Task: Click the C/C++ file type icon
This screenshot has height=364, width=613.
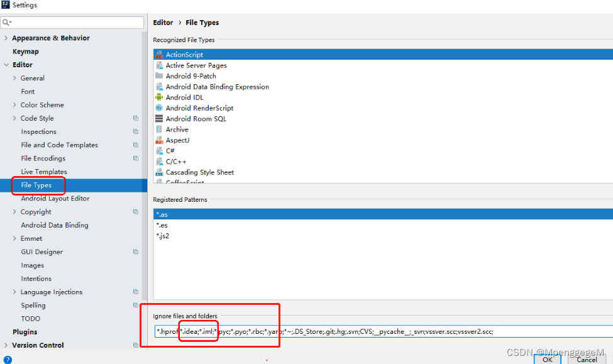Action: coord(159,162)
